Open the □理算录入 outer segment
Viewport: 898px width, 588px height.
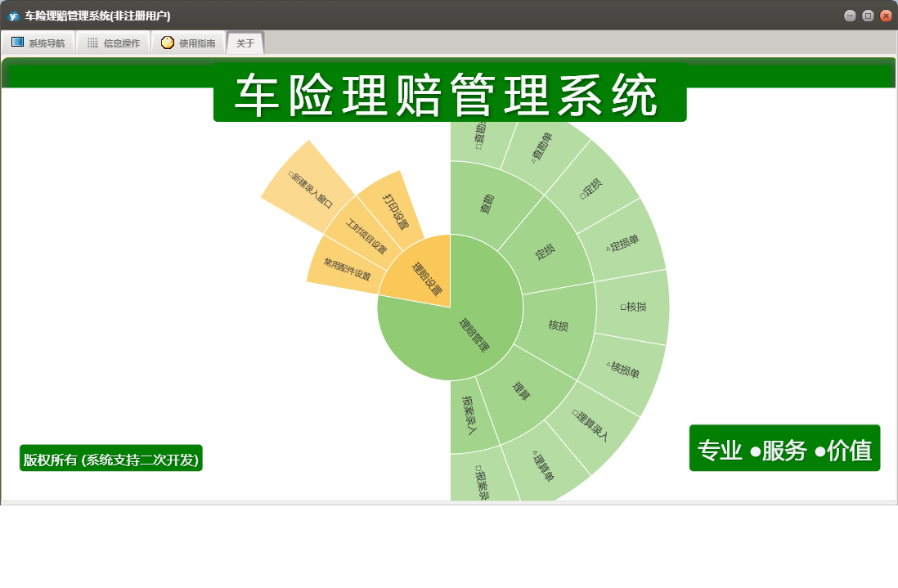click(x=591, y=424)
